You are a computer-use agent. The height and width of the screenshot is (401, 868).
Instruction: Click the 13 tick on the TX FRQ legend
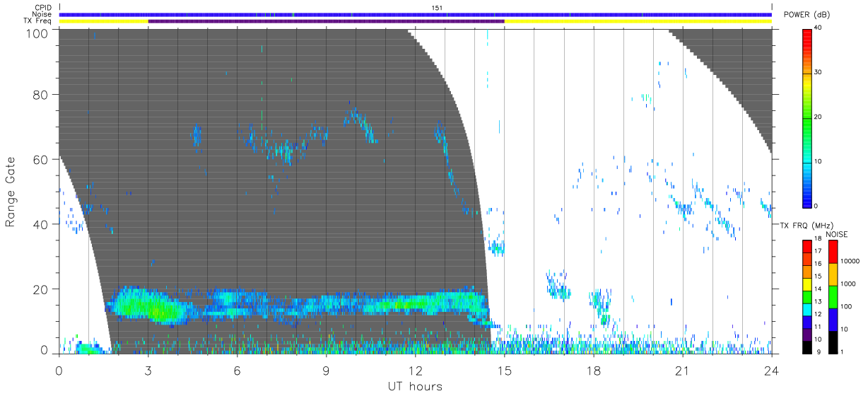coord(819,302)
